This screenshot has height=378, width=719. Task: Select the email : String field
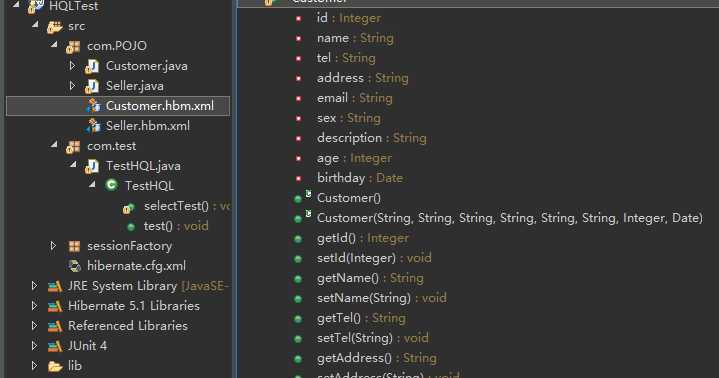(x=354, y=98)
